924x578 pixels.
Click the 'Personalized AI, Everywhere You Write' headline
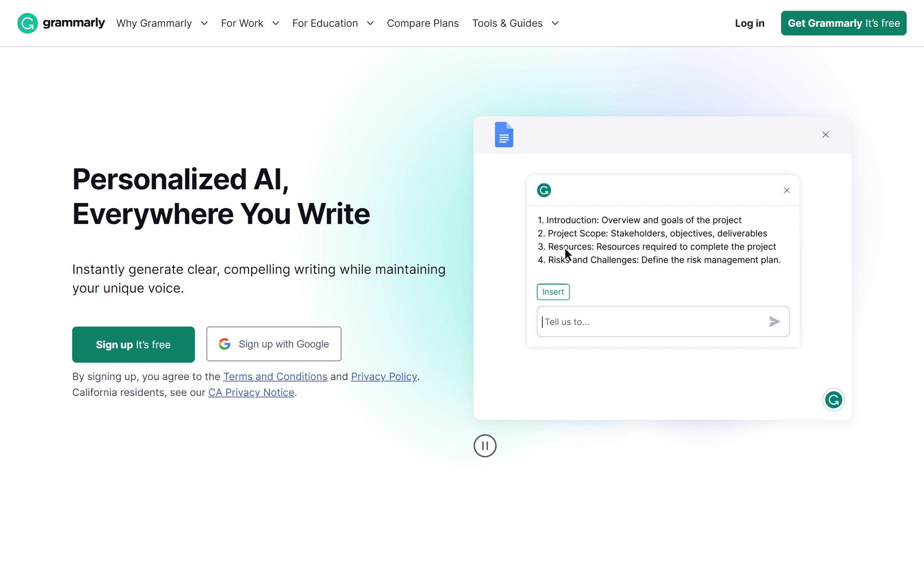(x=221, y=197)
